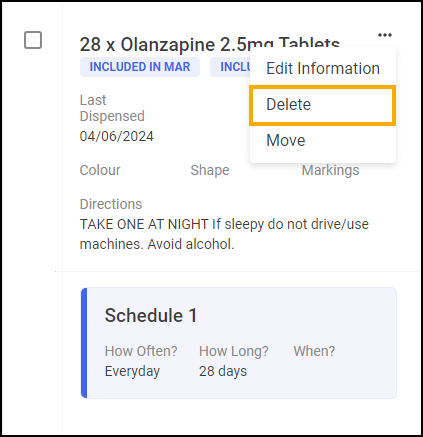423x437 pixels.
Task: Choose Edit Information from the menu
Action: click(323, 68)
